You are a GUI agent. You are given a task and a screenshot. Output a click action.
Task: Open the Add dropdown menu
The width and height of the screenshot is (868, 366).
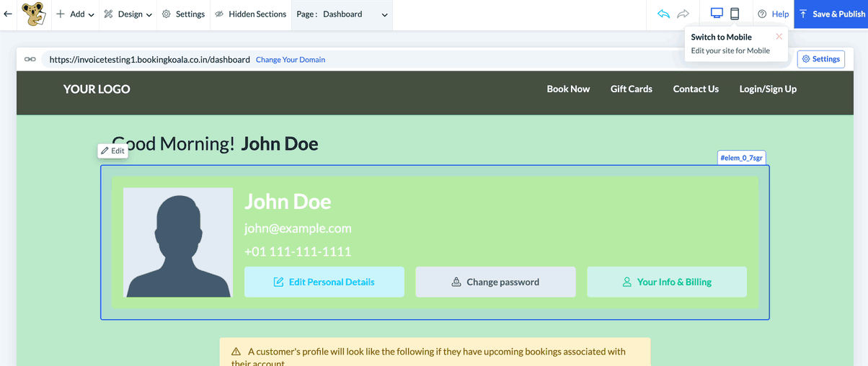pyautogui.click(x=75, y=14)
